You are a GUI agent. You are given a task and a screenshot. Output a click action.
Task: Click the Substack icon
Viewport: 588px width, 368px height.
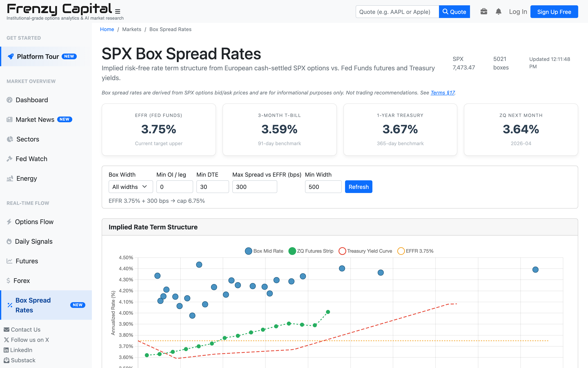pos(7,360)
